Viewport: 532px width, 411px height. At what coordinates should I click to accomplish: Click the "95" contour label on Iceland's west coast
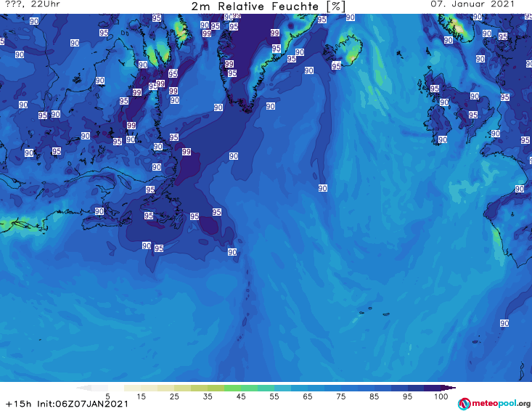click(336, 65)
